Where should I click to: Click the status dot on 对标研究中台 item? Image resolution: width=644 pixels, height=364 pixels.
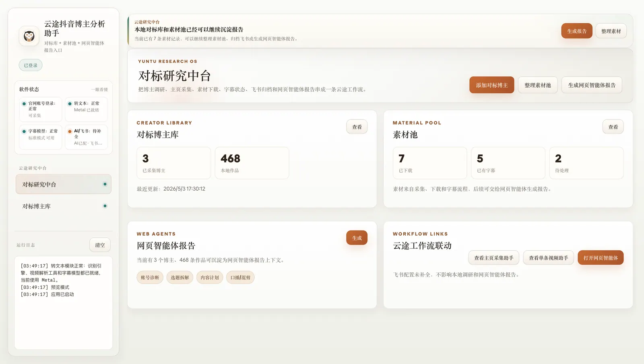(x=105, y=184)
